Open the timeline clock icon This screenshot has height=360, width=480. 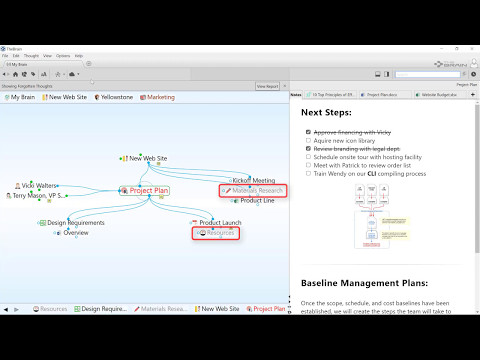pos(473,74)
